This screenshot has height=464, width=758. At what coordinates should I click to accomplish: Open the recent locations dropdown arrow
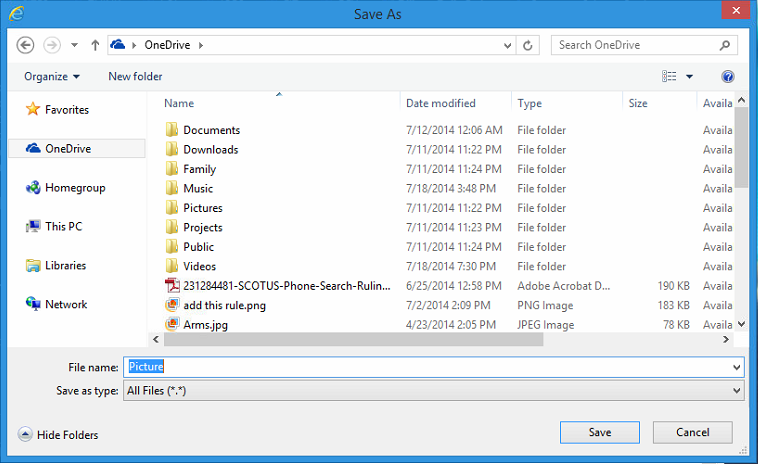click(74, 45)
